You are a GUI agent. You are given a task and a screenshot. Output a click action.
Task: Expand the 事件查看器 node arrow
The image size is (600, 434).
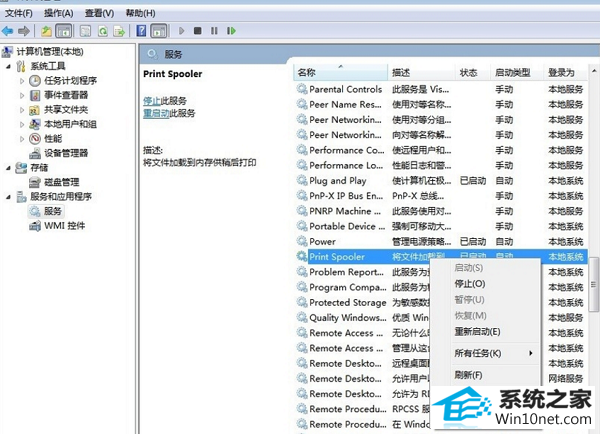pos(22,95)
